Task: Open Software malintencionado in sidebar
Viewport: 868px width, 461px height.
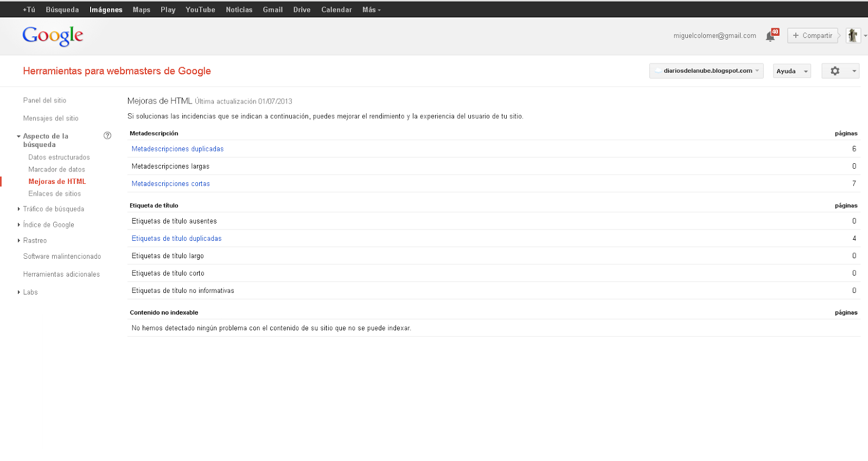Action: [x=62, y=257]
